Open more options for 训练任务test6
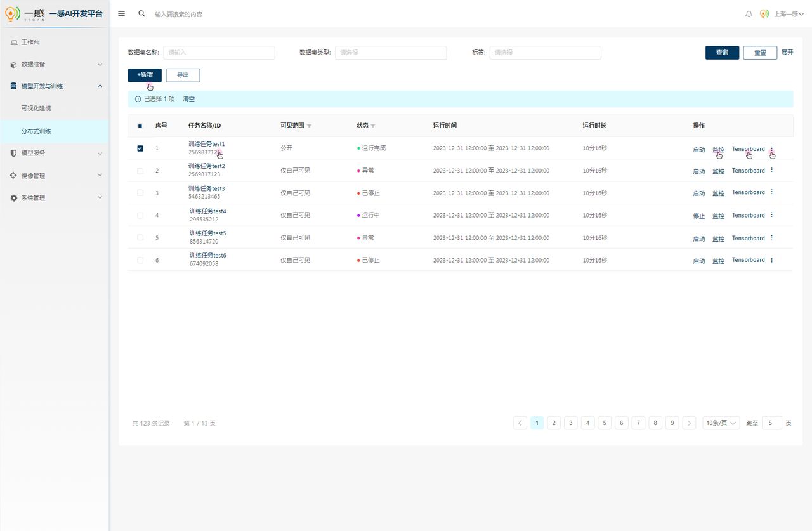 (x=772, y=260)
